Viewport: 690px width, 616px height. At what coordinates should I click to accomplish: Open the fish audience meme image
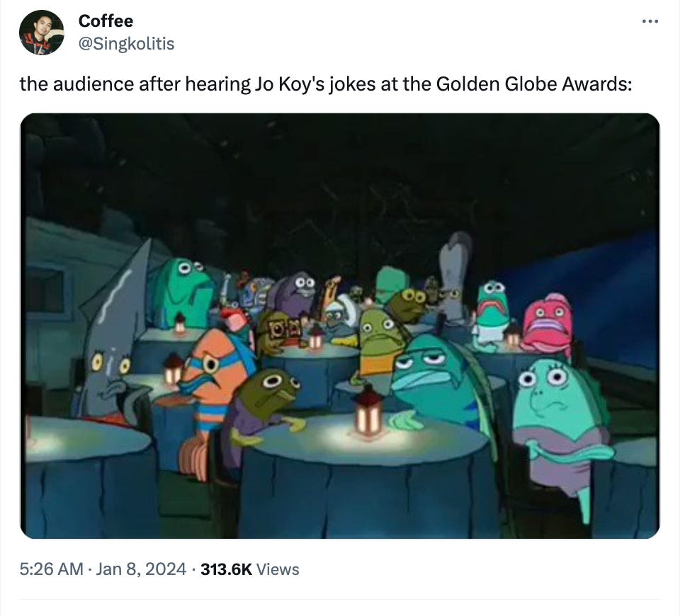pyautogui.click(x=340, y=326)
